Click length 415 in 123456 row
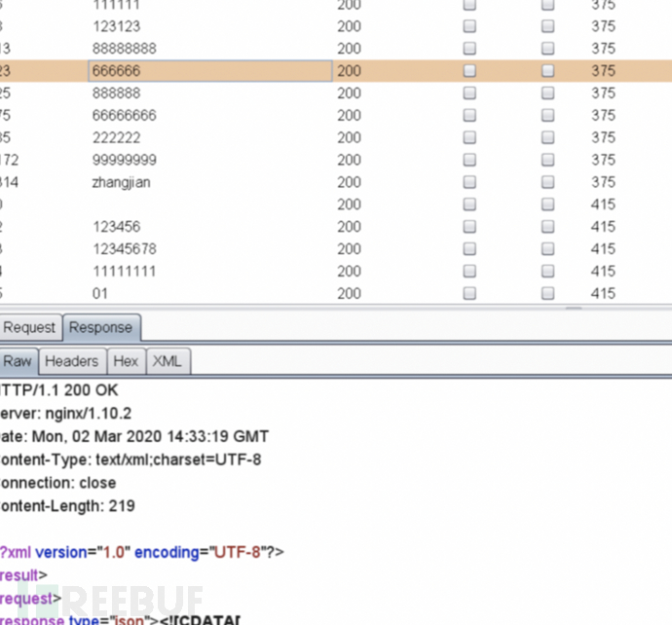Image resolution: width=672 pixels, height=625 pixels. coord(604,227)
